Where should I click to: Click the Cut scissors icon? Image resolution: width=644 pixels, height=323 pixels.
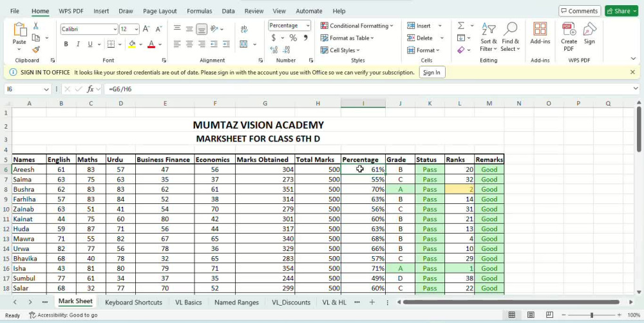(35, 26)
